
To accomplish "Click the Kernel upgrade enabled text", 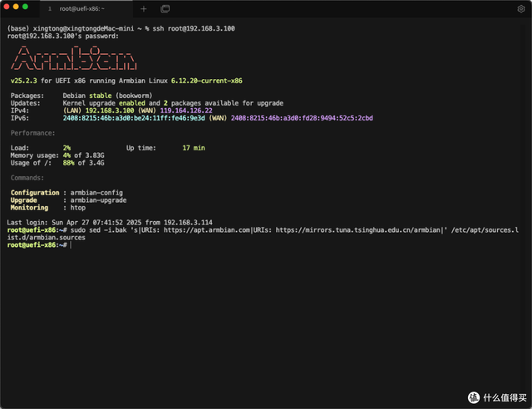I will pyautogui.click(x=104, y=103).
